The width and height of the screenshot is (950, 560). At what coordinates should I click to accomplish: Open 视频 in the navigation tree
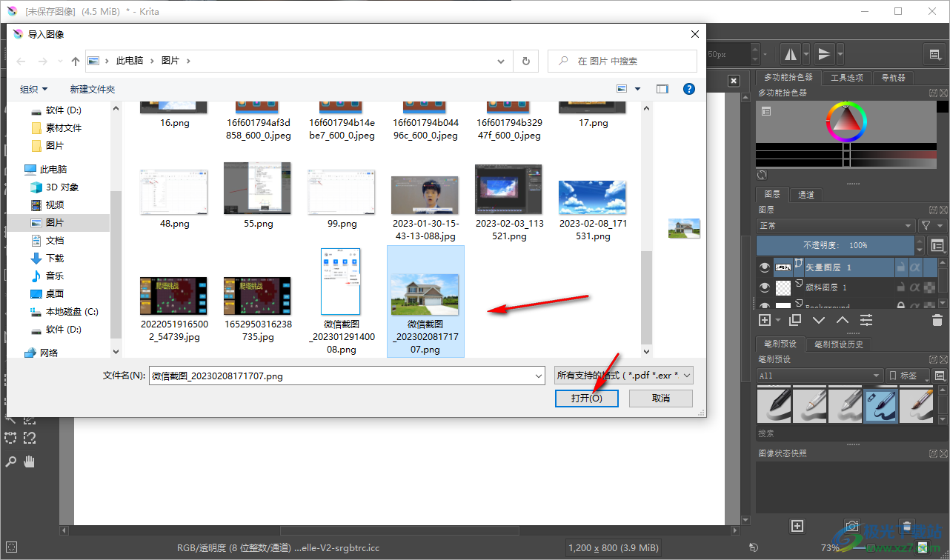click(55, 204)
